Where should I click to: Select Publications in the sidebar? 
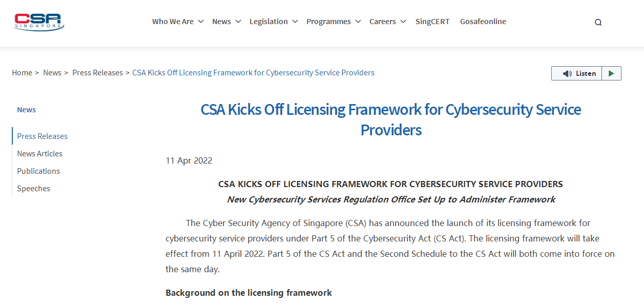38,171
